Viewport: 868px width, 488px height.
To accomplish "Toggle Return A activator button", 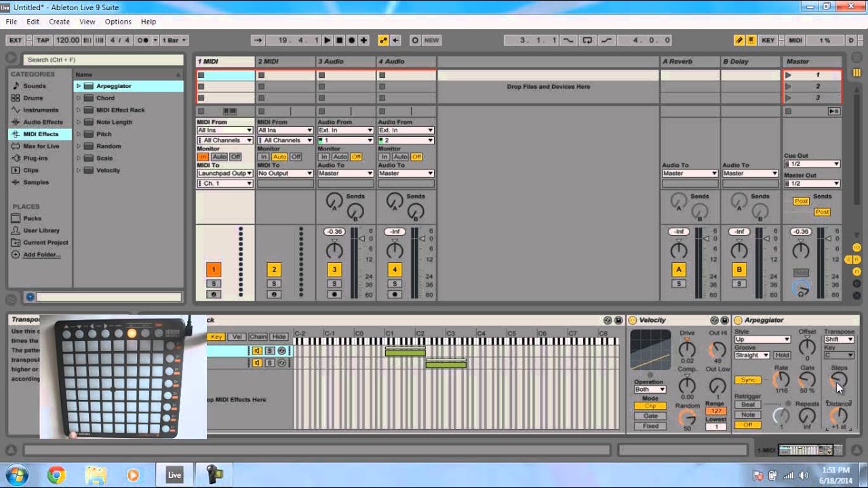I will (679, 270).
